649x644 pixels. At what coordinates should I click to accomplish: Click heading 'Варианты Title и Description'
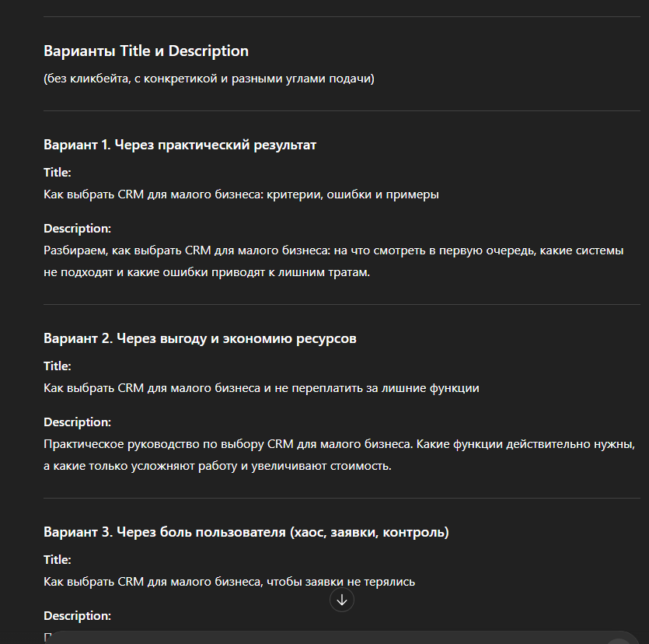(146, 51)
